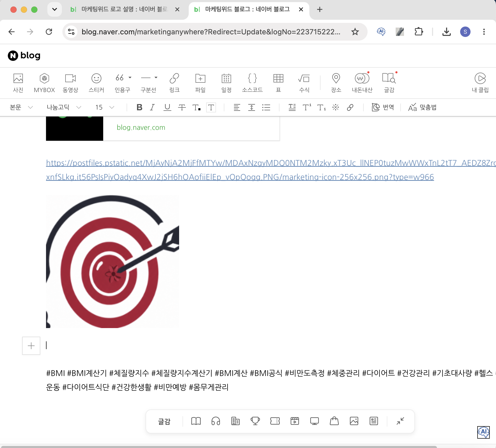
Task: Reload the current page
Action: pos(49,32)
